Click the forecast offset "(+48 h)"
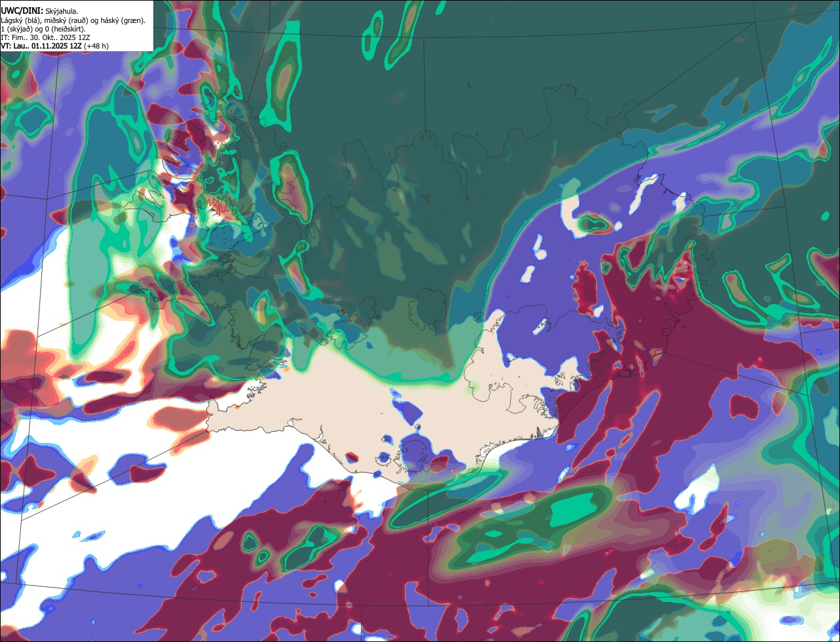Screen dimensions: 840x642 tap(96, 46)
